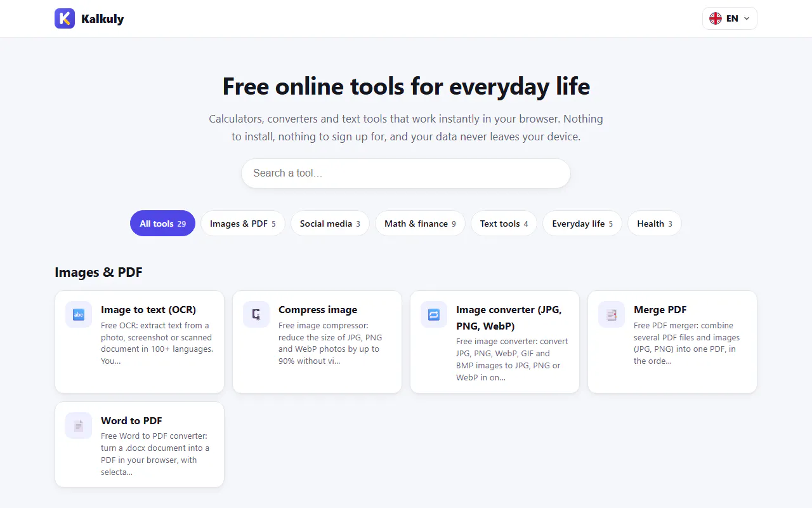Filter by Social media category
812x508 pixels.
tap(330, 224)
